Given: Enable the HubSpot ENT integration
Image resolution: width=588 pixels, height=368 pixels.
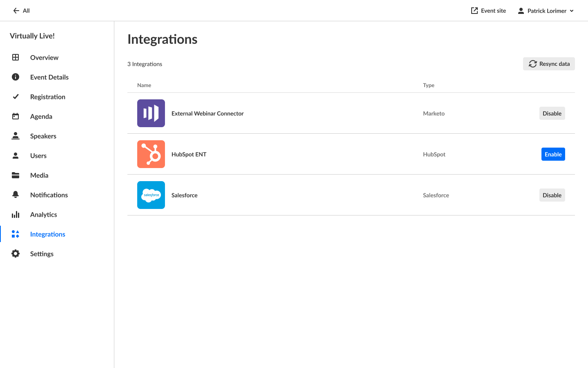Looking at the screenshot, I should 553,155.
